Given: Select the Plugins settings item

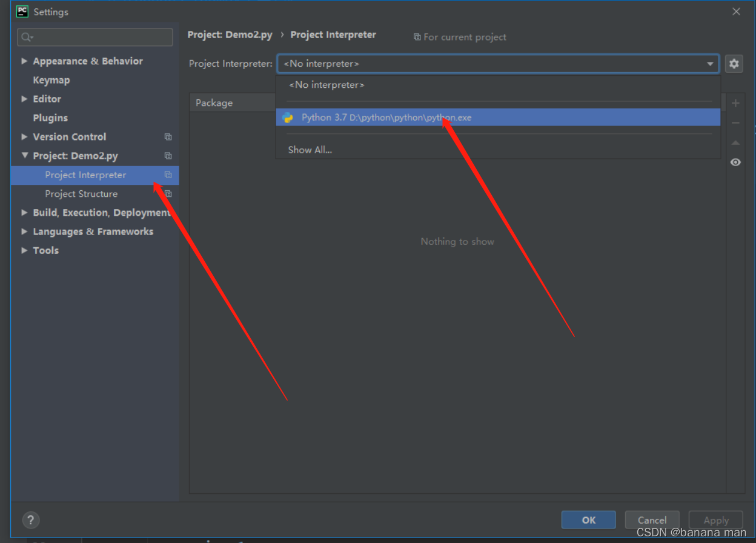Looking at the screenshot, I should coord(50,118).
